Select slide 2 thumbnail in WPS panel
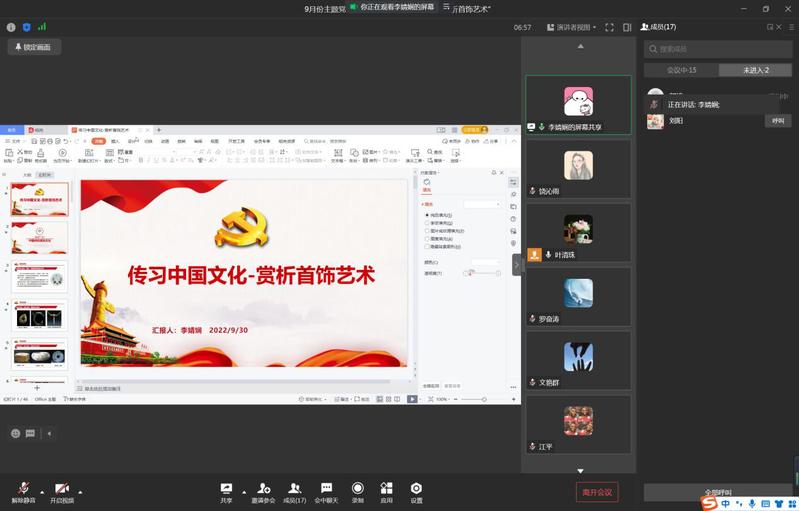799x511 pixels. tap(39, 238)
